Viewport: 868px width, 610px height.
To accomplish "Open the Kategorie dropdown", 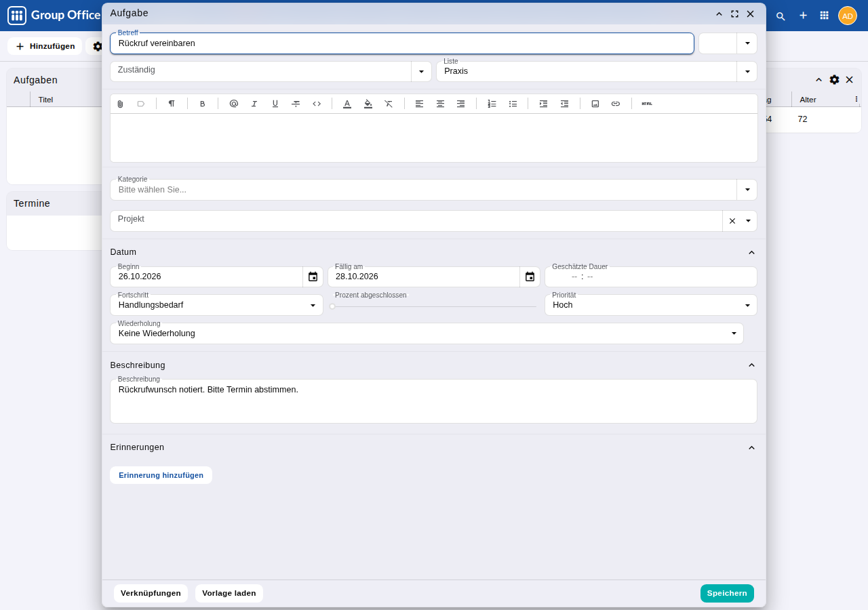I will (747, 190).
